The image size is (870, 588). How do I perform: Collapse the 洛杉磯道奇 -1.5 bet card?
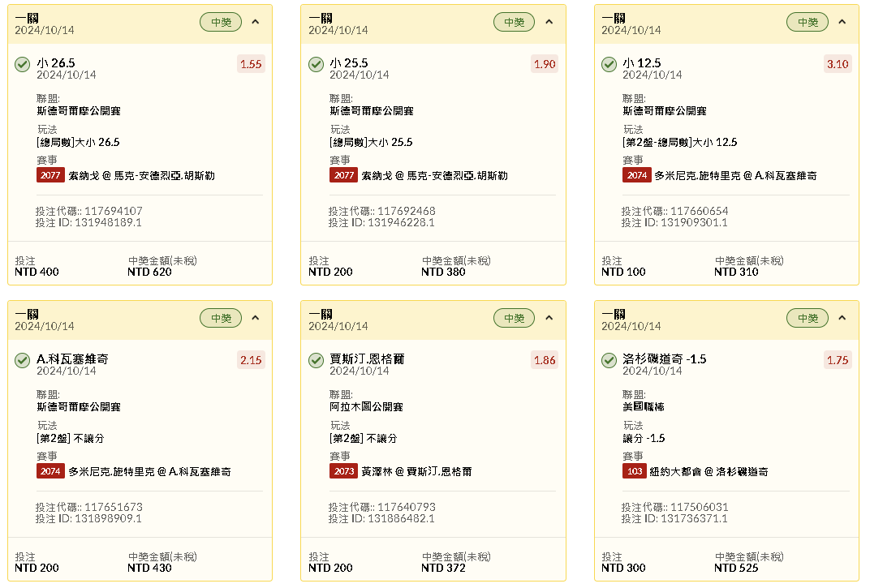coord(842,318)
